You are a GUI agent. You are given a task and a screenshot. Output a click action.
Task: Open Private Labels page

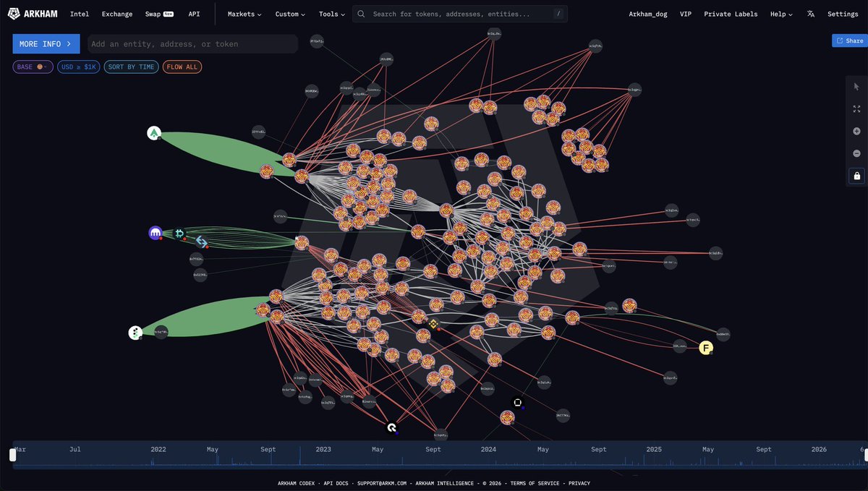click(x=731, y=14)
